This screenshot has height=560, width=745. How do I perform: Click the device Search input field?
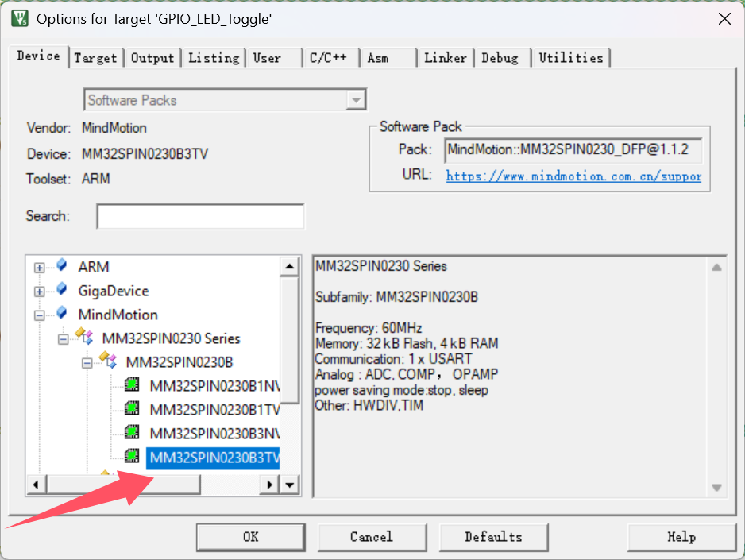(x=200, y=216)
